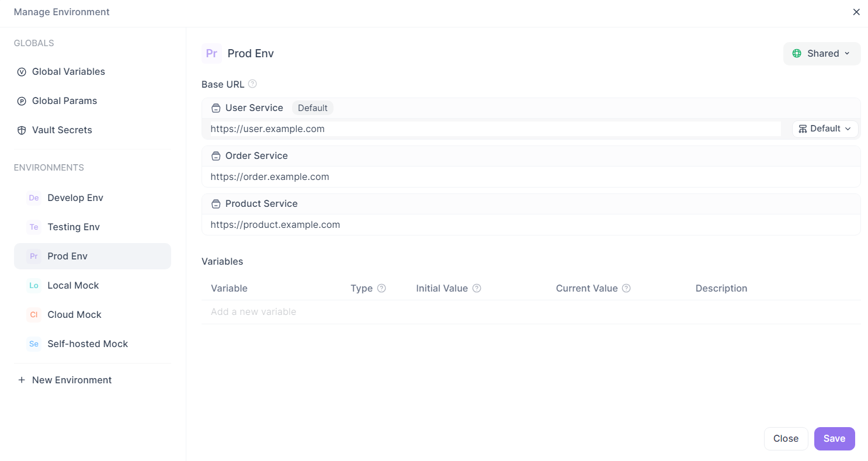
Task: Select Prod Env environment
Action: coord(92,256)
